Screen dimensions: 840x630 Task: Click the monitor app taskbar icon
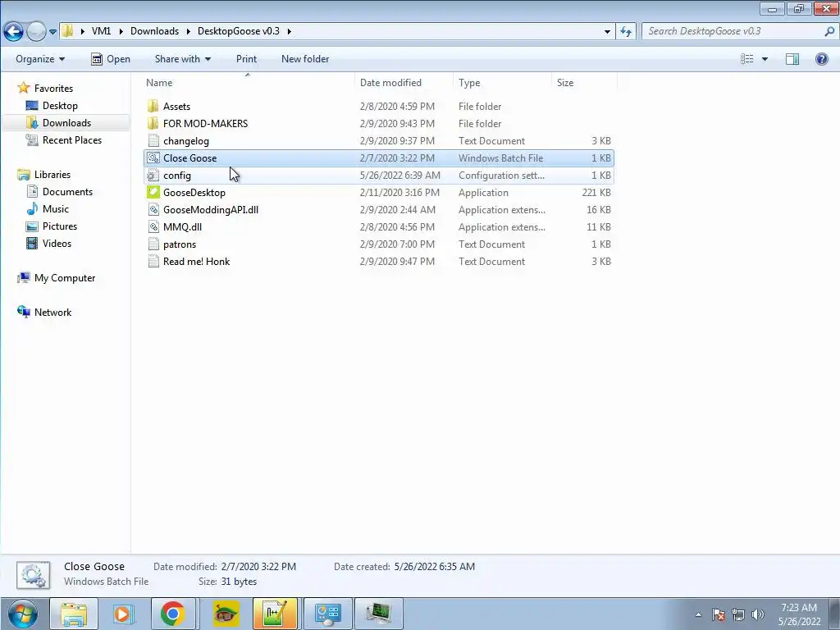coord(379,614)
